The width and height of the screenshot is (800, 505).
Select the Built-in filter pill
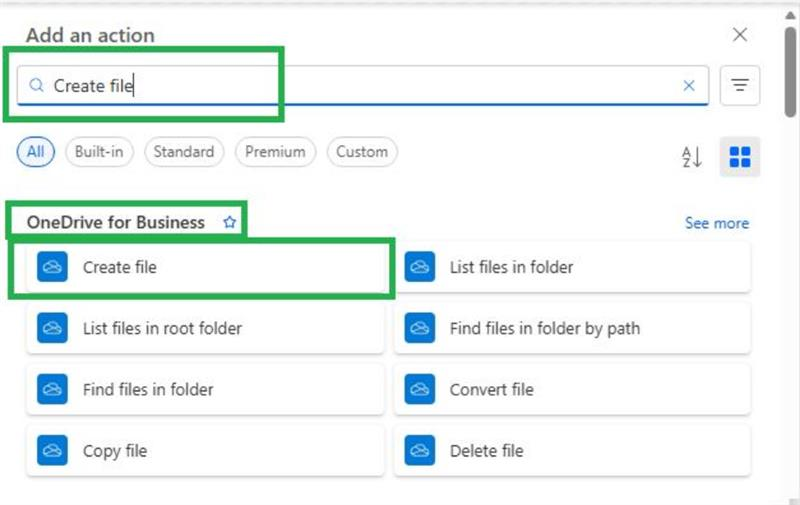pyautogui.click(x=99, y=152)
